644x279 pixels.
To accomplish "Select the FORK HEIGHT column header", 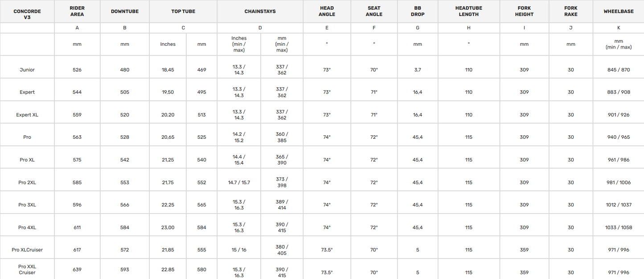I will pos(524,12).
